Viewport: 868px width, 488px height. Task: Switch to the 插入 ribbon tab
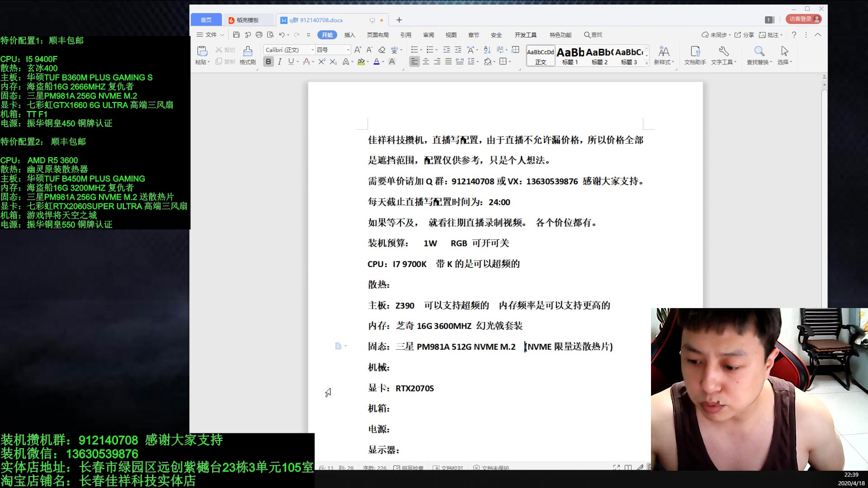[349, 35]
